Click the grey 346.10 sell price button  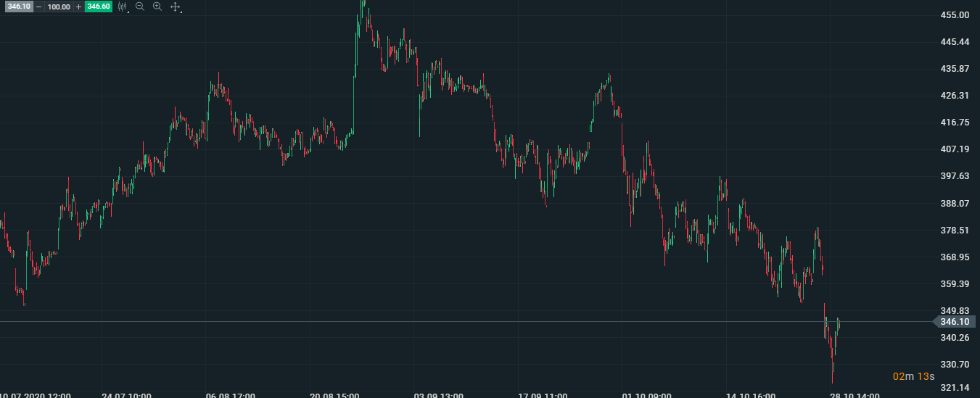click(17, 7)
